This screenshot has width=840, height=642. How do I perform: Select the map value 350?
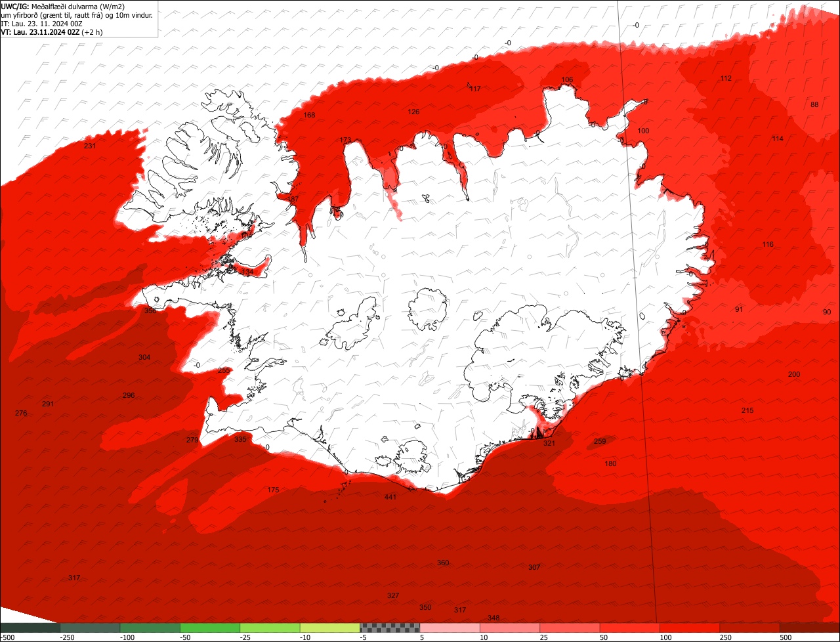click(425, 608)
